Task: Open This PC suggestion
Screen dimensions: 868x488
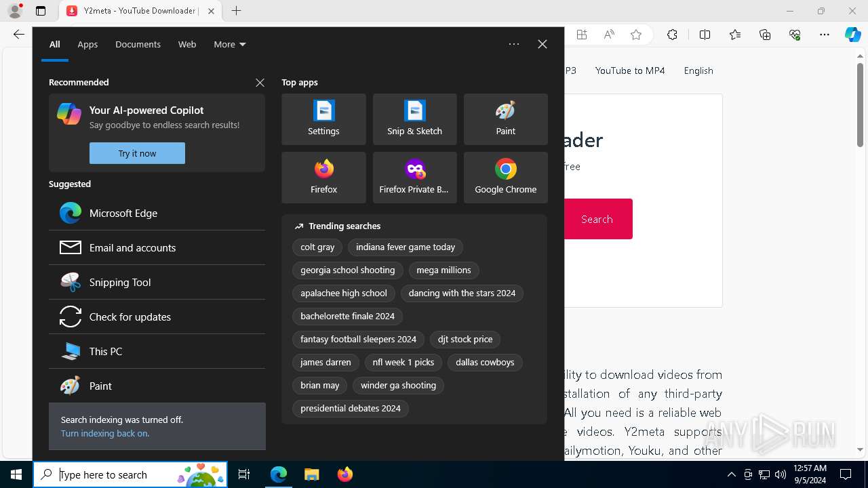Action: pyautogui.click(x=157, y=351)
